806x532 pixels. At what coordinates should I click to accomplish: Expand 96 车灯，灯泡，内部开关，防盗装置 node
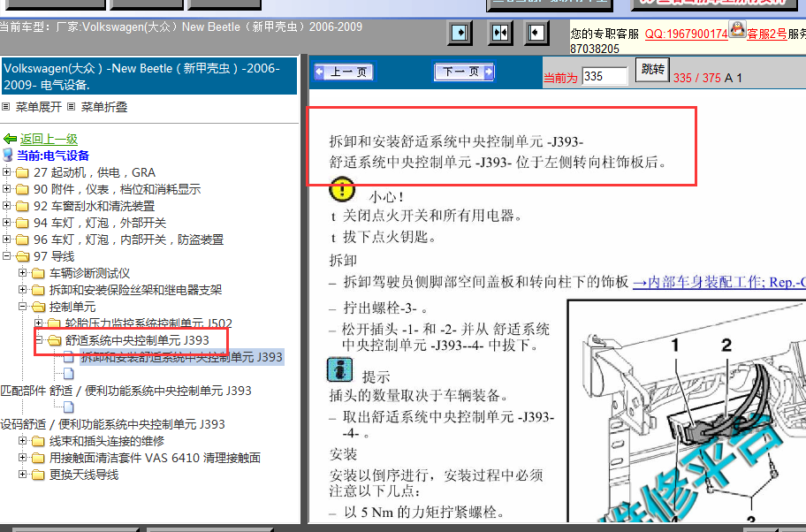[7, 239]
